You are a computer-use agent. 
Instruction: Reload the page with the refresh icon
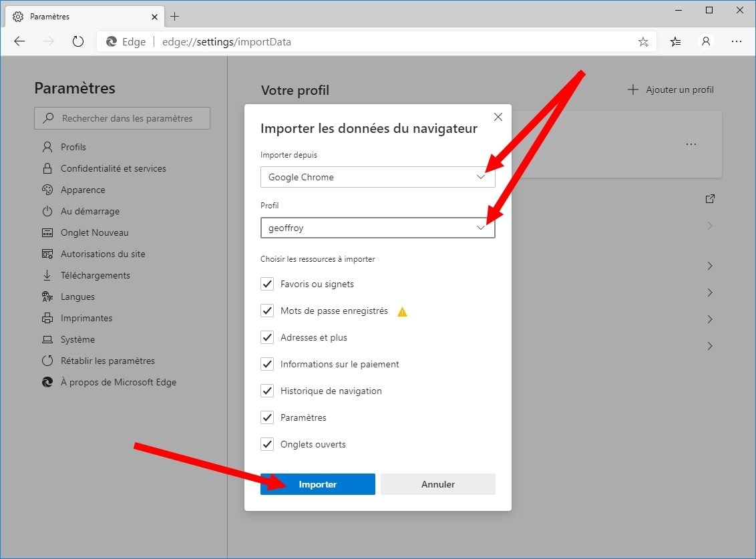(77, 41)
